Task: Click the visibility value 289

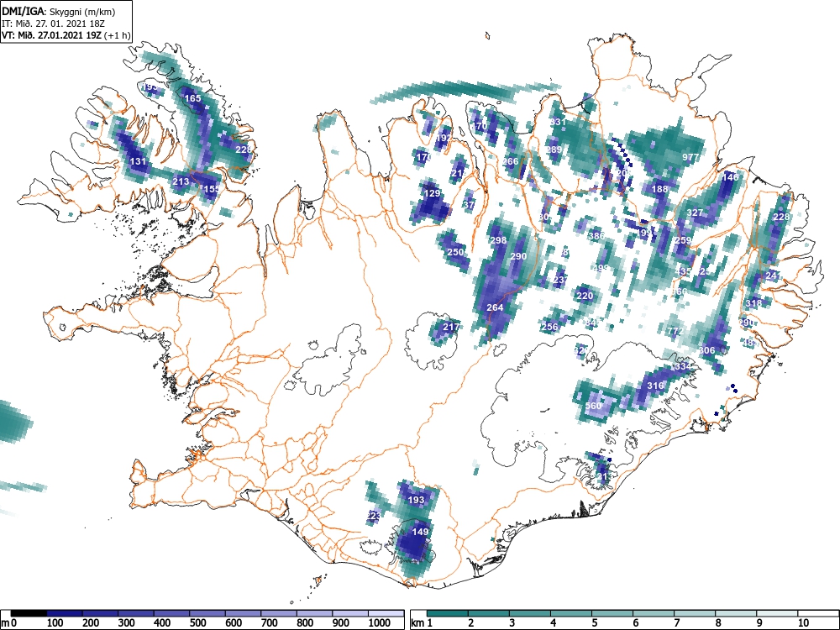Action: click(554, 150)
